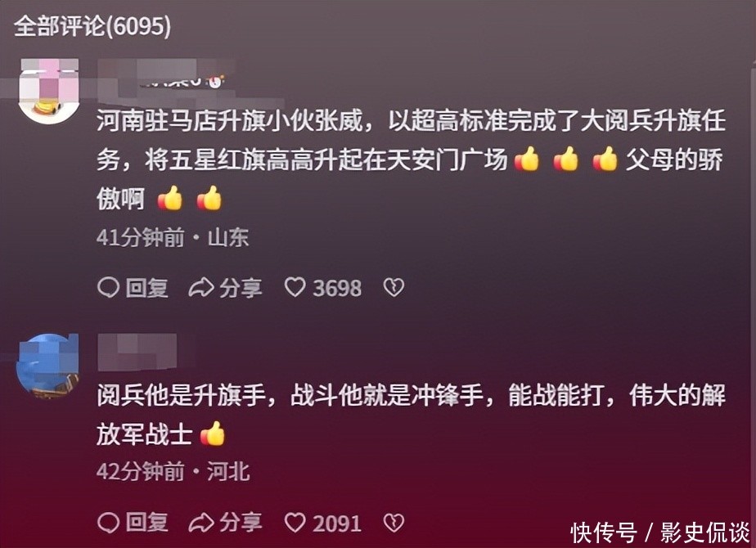Image resolution: width=756 pixels, height=548 pixels.
Task: Share the Hebei user's comment
Action: [x=225, y=523]
